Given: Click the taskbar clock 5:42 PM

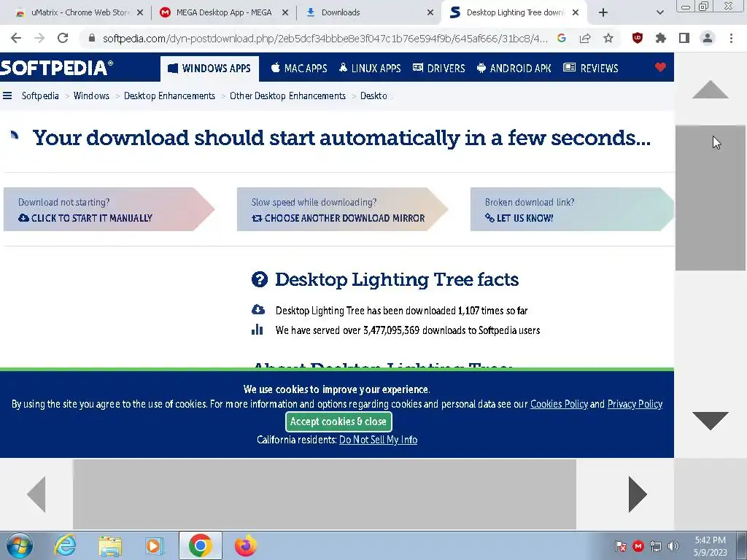Looking at the screenshot, I should pyautogui.click(x=710, y=546).
